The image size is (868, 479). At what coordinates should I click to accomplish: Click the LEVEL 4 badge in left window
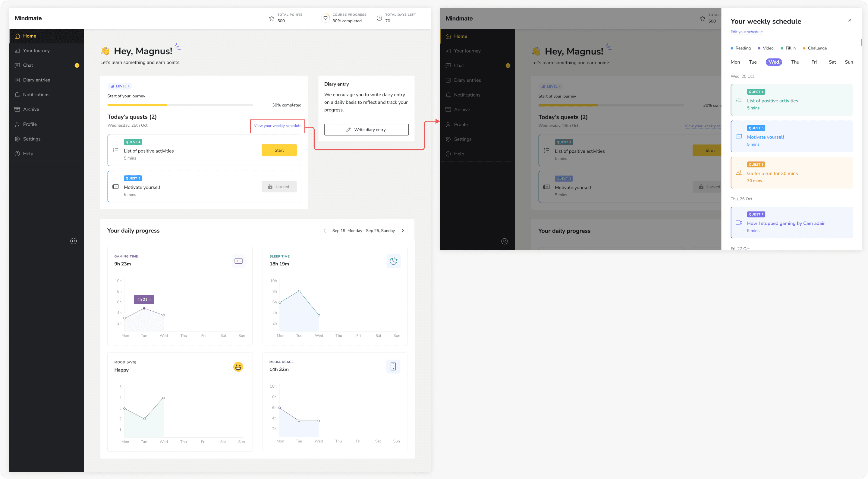click(x=120, y=86)
